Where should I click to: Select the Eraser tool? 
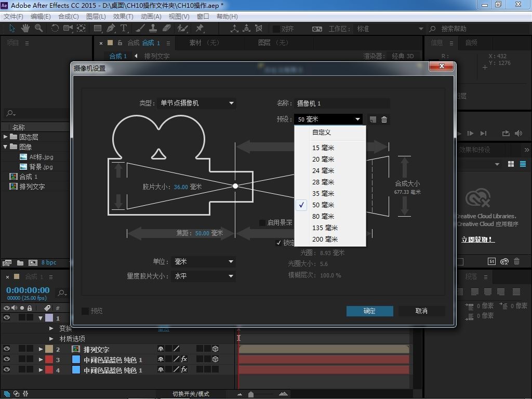point(167,28)
